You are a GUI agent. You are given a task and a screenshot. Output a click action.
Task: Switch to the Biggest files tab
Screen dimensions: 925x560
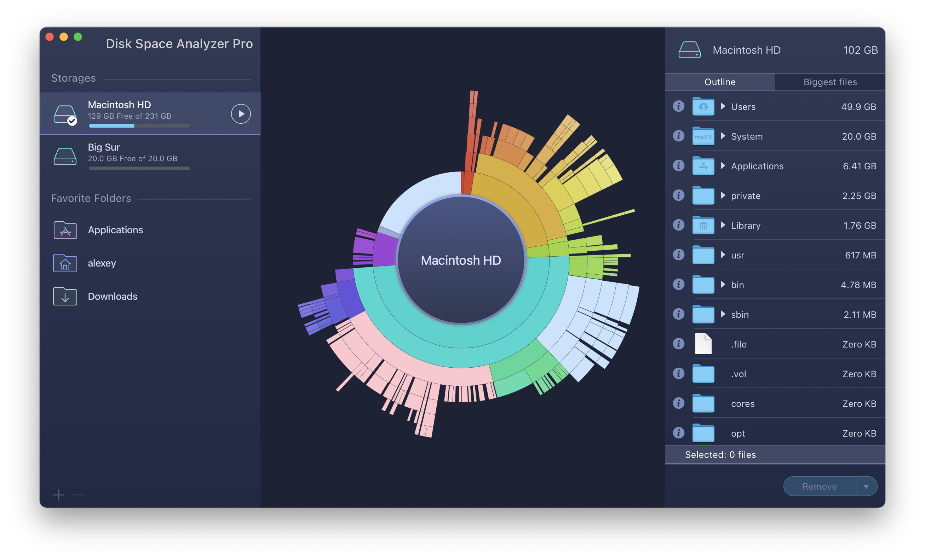(830, 82)
